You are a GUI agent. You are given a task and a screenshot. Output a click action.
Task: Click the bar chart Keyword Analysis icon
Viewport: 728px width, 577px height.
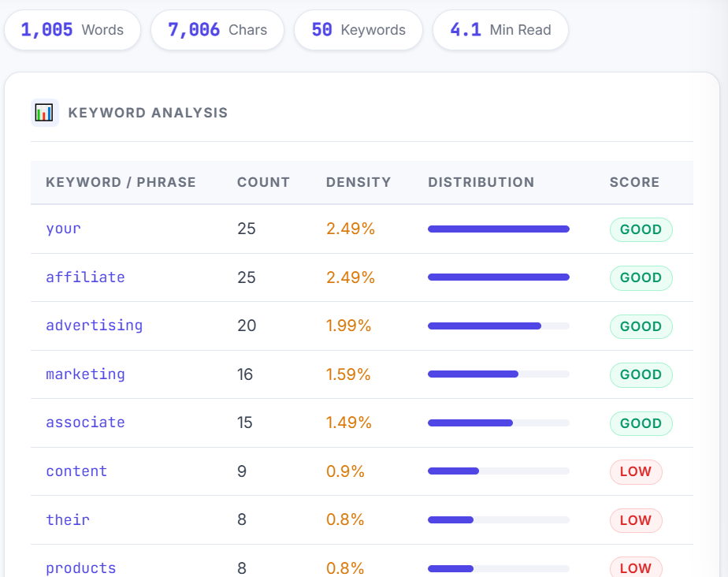coord(45,113)
